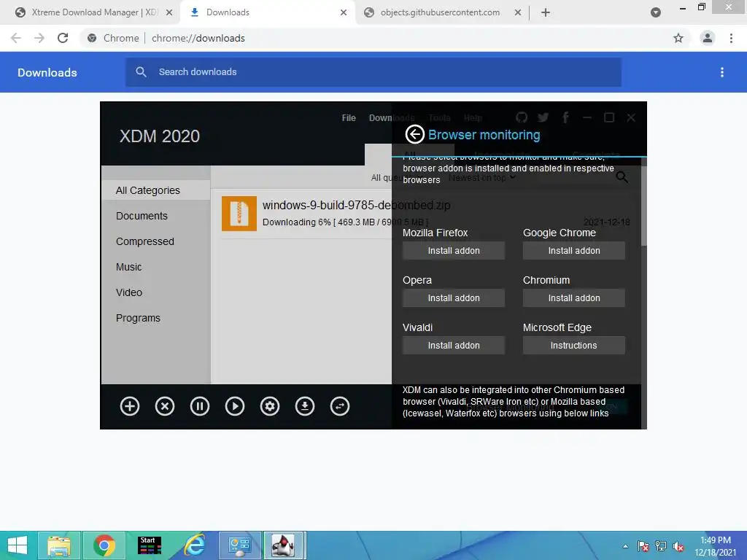Bookmark this page with star icon
747x560 pixels.
[678, 38]
